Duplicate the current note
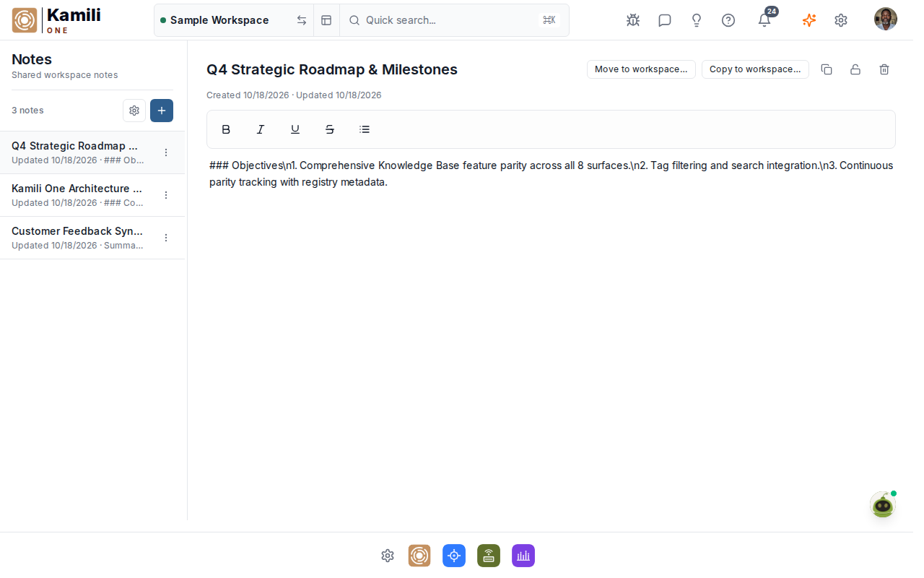 (x=827, y=69)
